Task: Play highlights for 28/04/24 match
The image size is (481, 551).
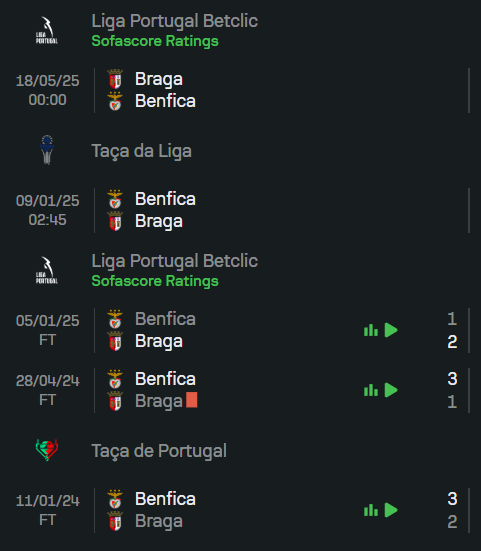Action: pyautogui.click(x=391, y=390)
